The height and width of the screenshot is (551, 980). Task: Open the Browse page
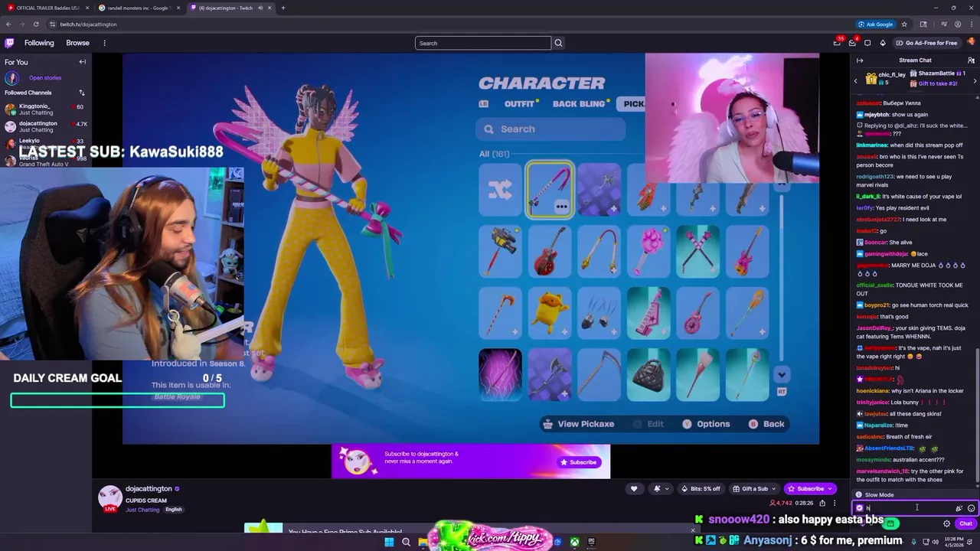tap(77, 43)
